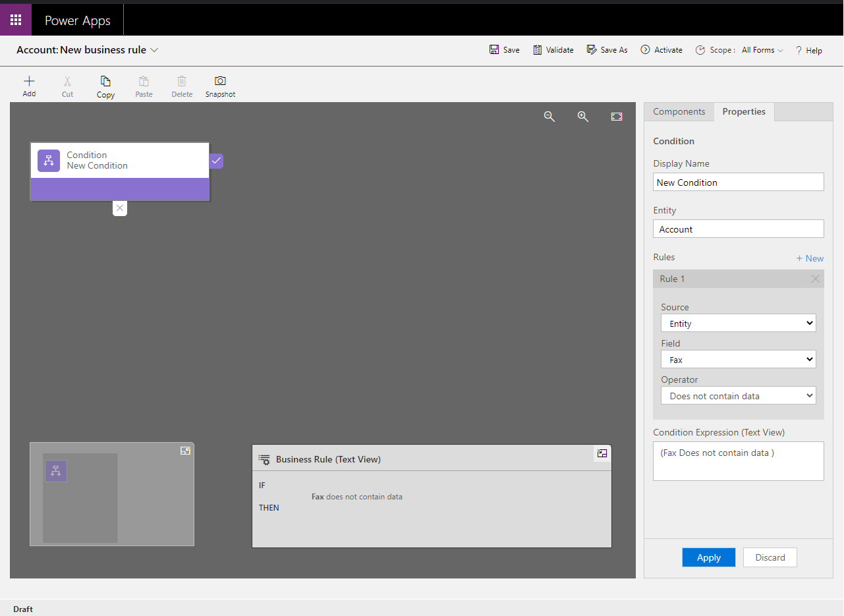
Task: Edit the Display Name input field
Action: pos(738,182)
